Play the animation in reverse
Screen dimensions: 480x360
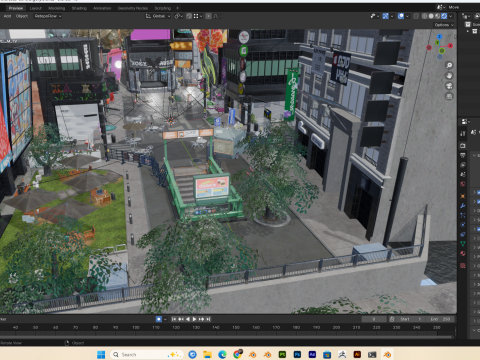pos(187,319)
